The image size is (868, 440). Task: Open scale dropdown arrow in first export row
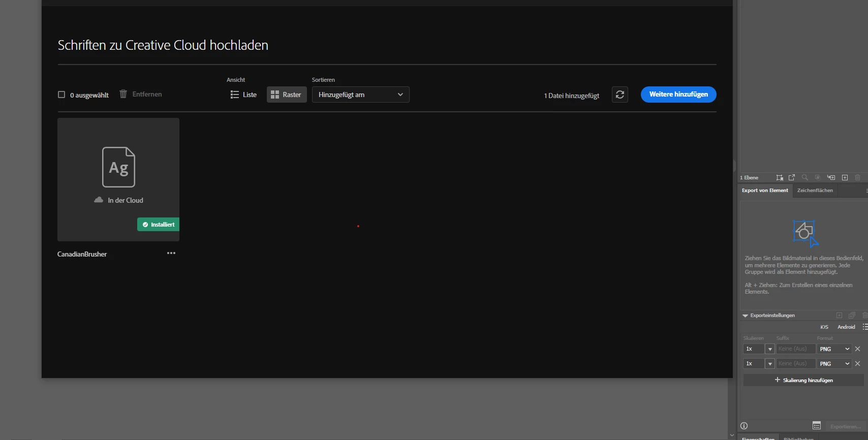click(770, 349)
